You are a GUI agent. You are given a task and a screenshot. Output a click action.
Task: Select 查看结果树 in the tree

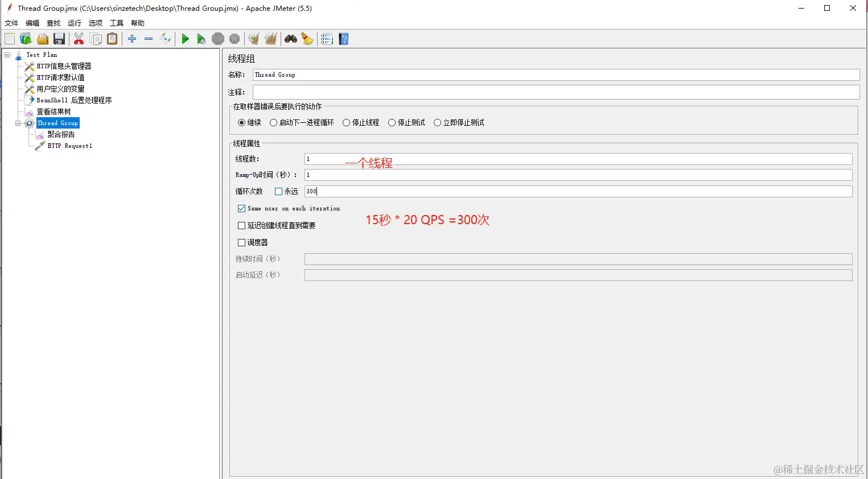[54, 112]
